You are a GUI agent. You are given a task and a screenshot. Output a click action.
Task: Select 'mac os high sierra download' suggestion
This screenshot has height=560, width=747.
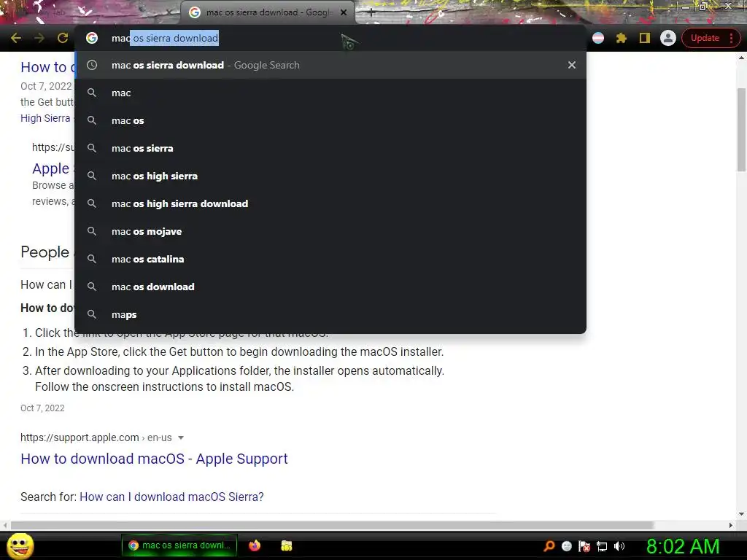click(330, 203)
